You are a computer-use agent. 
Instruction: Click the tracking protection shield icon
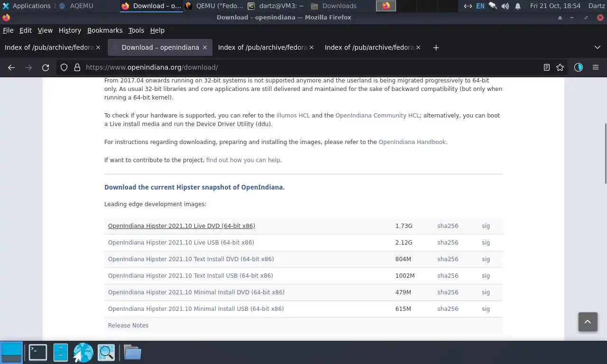pos(64,67)
